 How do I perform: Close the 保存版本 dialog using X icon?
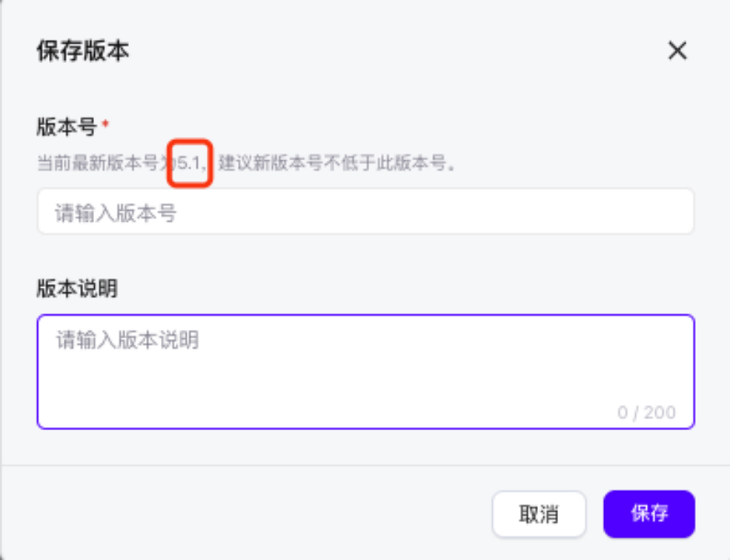(677, 51)
